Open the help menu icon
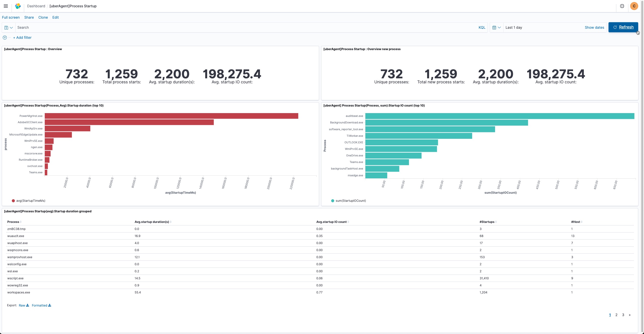644x334 pixels. pos(622,6)
